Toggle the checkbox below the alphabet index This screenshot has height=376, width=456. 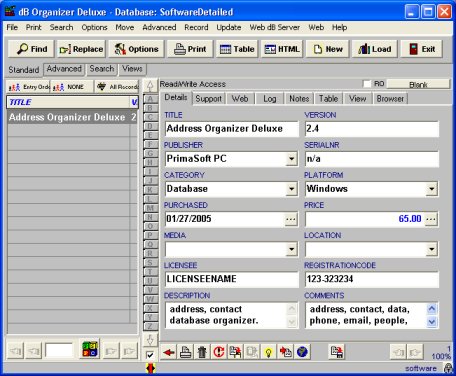click(x=150, y=355)
